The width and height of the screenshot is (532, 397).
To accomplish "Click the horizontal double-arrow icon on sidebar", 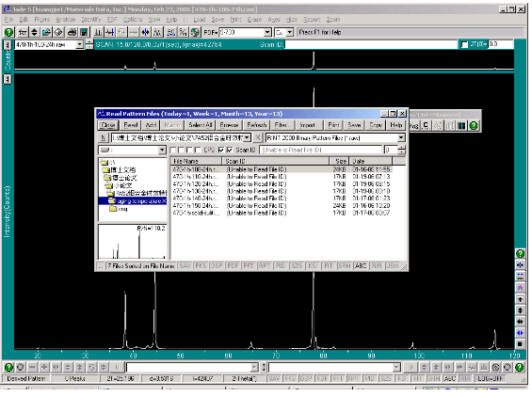I will (520, 322).
